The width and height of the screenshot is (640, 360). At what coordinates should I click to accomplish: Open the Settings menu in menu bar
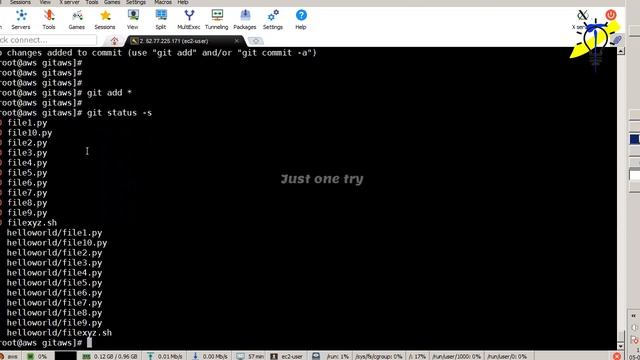pos(136,2)
